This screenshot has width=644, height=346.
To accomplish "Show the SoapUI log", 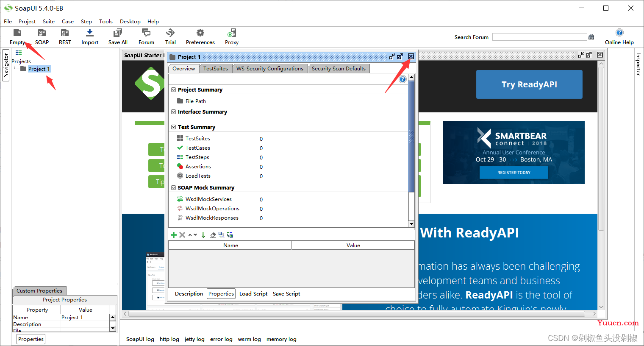I will point(140,339).
